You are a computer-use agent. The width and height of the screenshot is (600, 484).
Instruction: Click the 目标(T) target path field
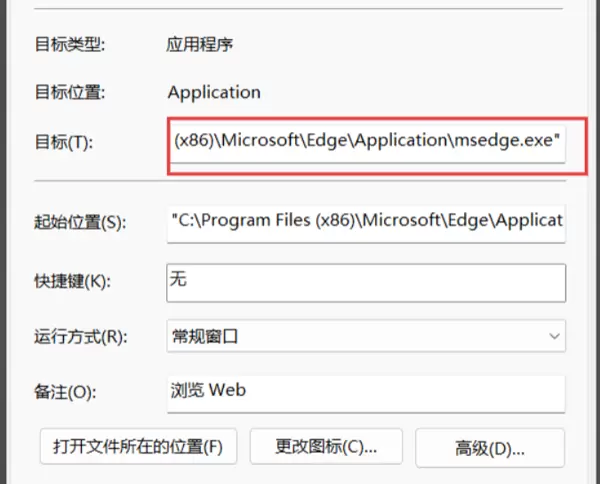point(367,142)
